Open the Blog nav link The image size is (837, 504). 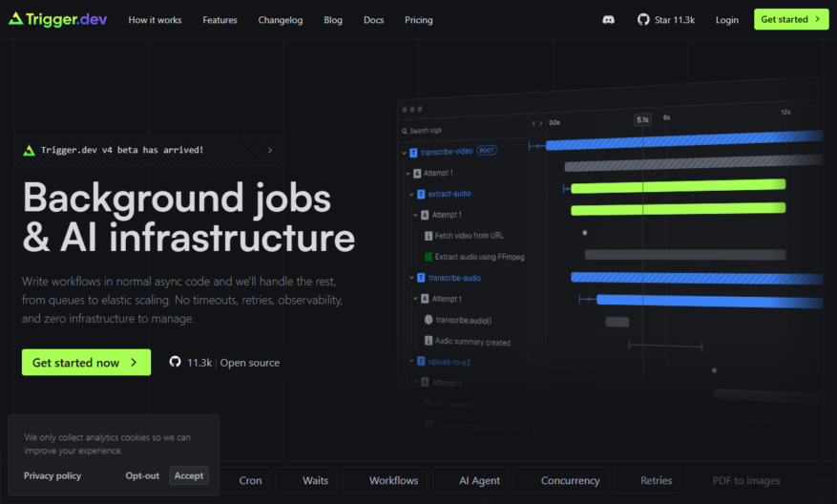333,20
